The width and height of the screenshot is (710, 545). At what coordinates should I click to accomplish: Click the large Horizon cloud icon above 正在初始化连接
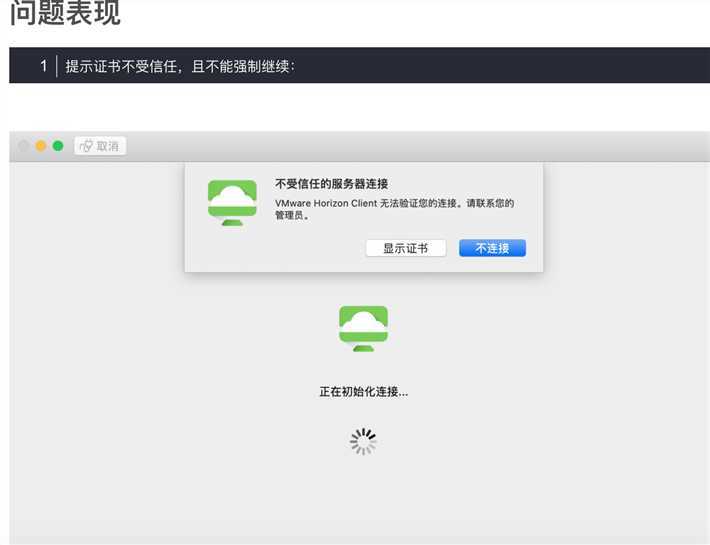click(363, 328)
